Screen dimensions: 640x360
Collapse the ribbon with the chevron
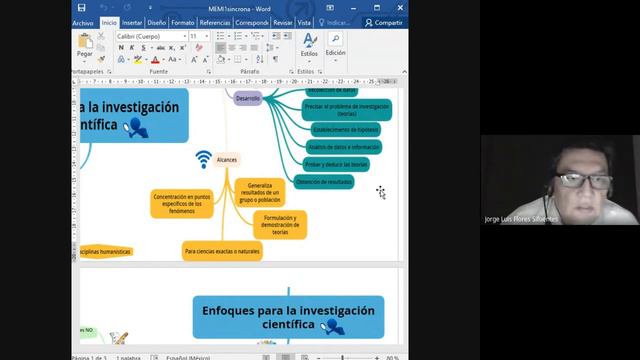pyautogui.click(x=404, y=72)
